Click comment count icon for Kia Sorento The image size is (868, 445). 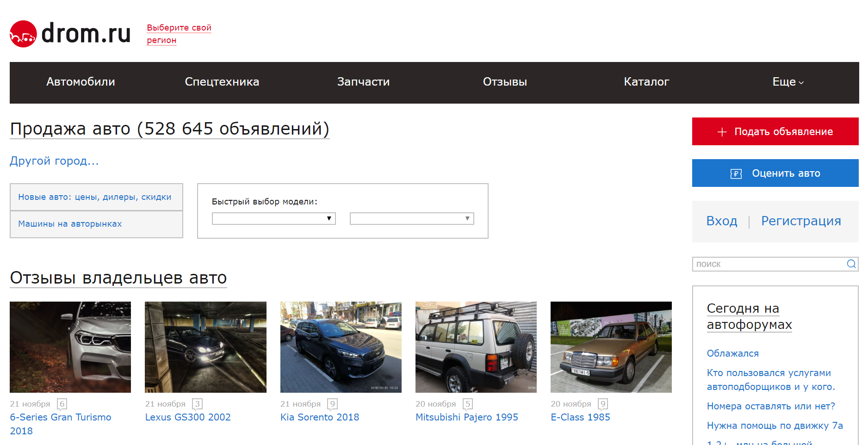332,404
